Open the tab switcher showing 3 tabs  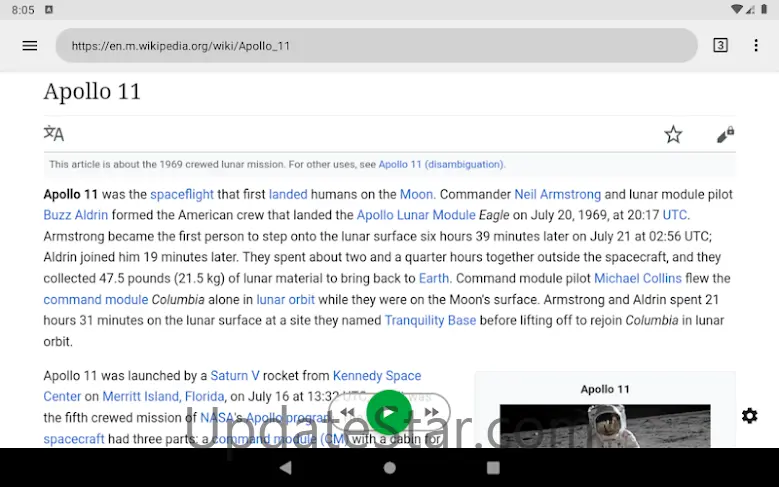pyautogui.click(x=720, y=46)
